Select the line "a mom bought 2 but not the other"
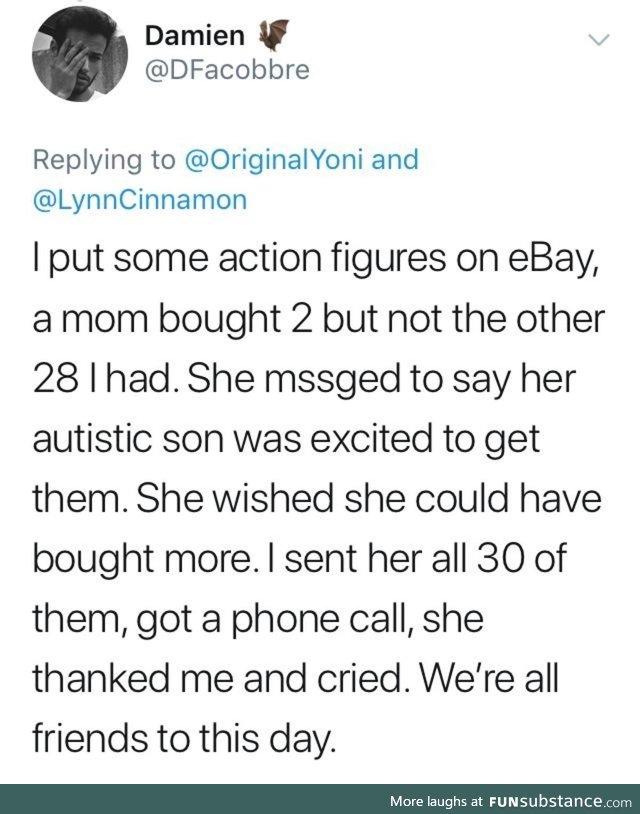640x814 pixels. pyautogui.click(x=319, y=318)
